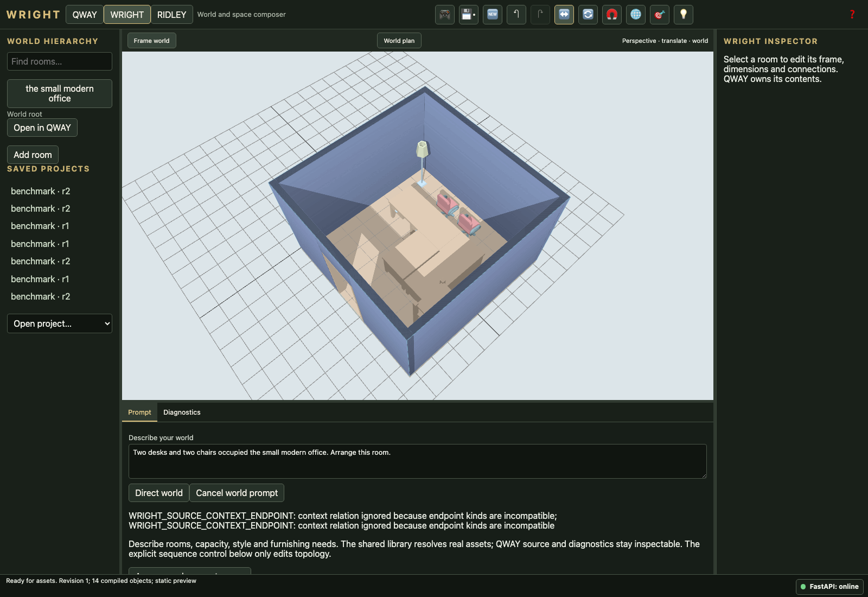868x597 pixels.
Task: Toggle the light bulb icon
Action: click(684, 15)
